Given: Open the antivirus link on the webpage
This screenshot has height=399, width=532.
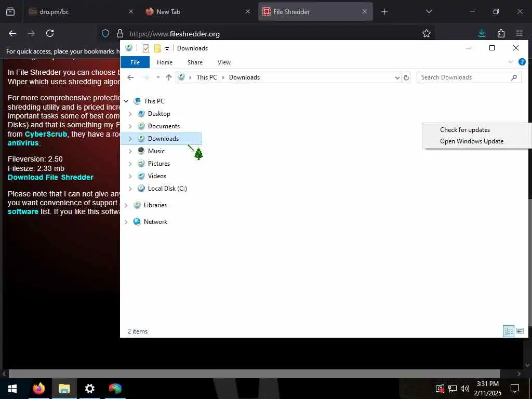Looking at the screenshot, I should (23, 143).
